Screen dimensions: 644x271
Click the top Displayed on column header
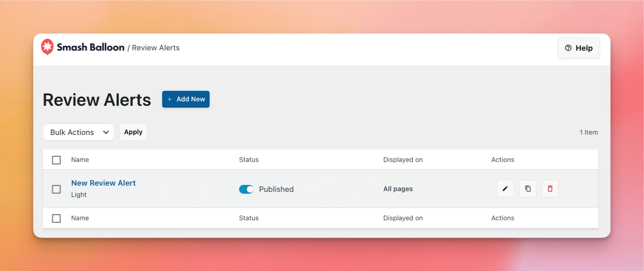[403, 160]
